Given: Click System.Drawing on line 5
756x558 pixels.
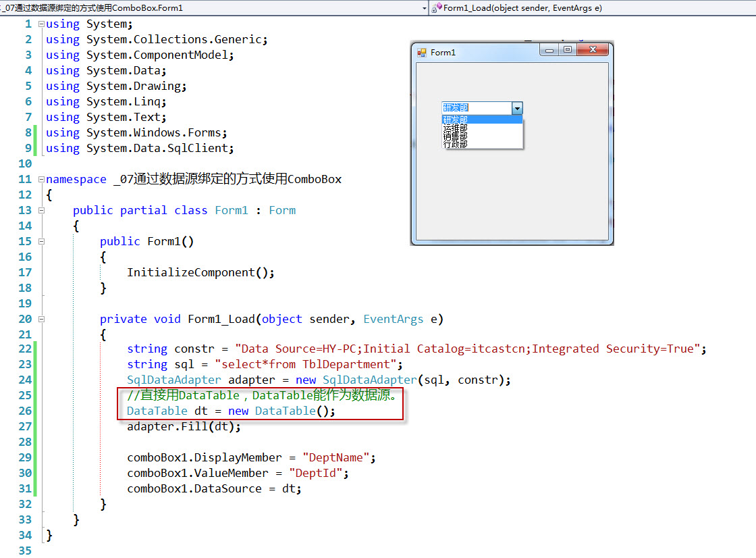Looking at the screenshot, I should pyautogui.click(x=133, y=86).
